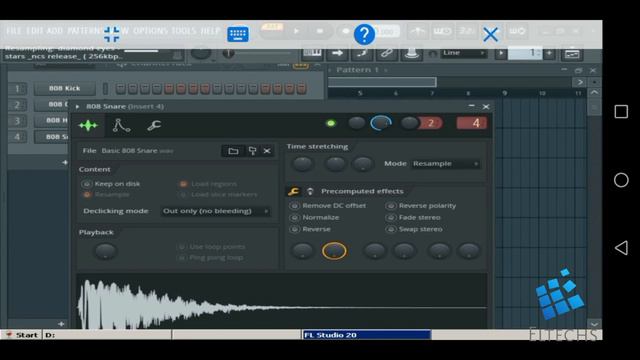640x360 pixels.
Task: Open the mixer icon at toolbar end
Action: point(572,53)
